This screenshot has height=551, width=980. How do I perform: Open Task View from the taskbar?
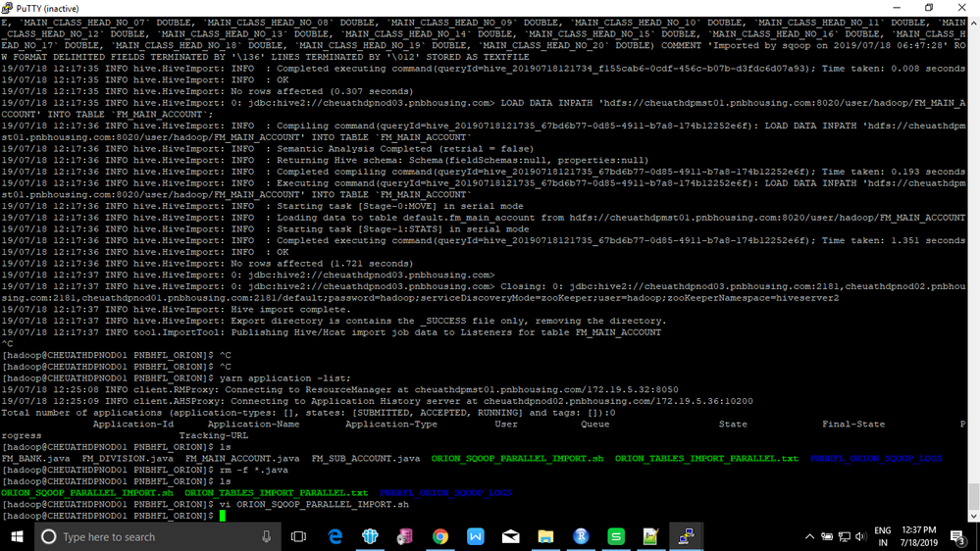[x=299, y=536]
